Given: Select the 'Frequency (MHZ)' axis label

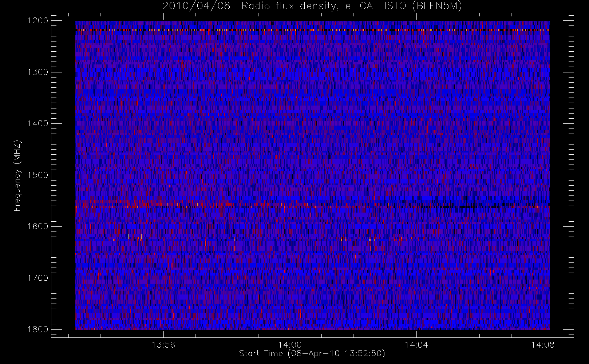Looking at the screenshot, I should point(17,176).
